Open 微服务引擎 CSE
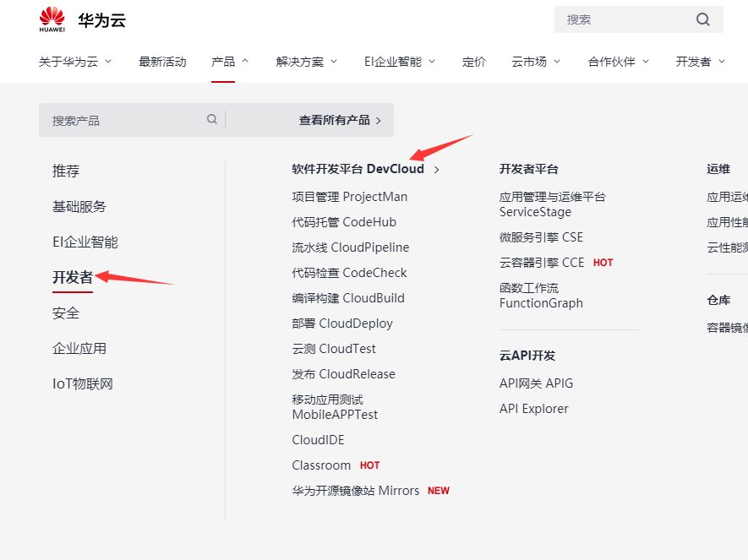Image resolution: width=748 pixels, height=560 pixels. click(x=542, y=237)
